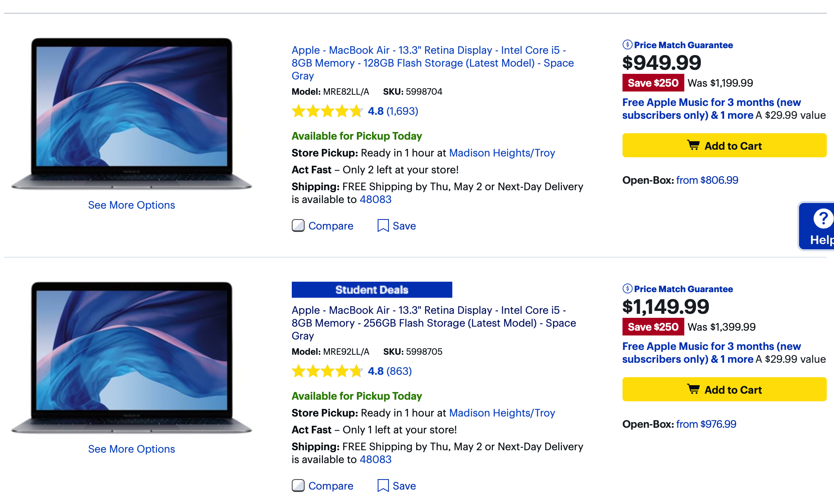Open See More Options under the 128GB MacBook
834x504 pixels.
[x=132, y=205]
